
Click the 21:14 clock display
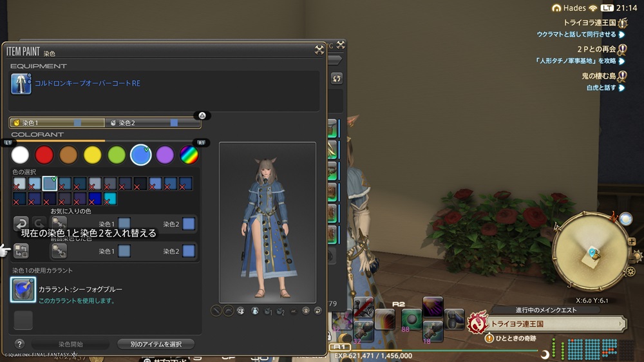[x=627, y=8]
